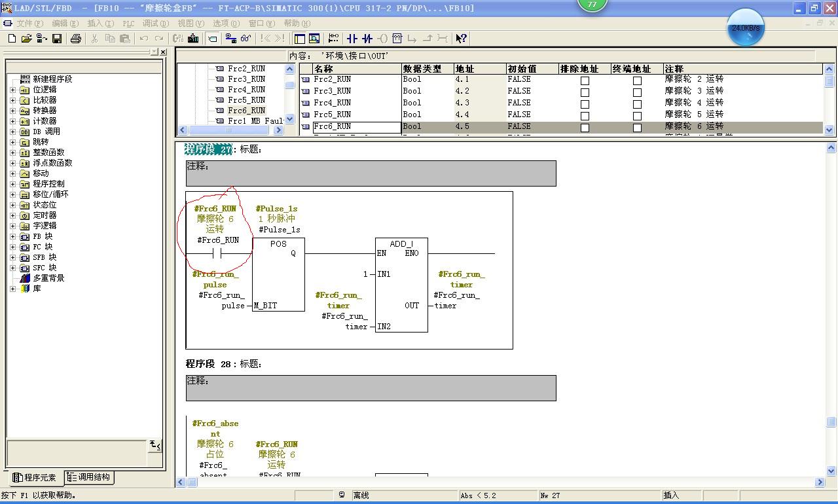Viewport: 838px width, 504px height.
Task: Close the program elements panel
Action: click(162, 52)
